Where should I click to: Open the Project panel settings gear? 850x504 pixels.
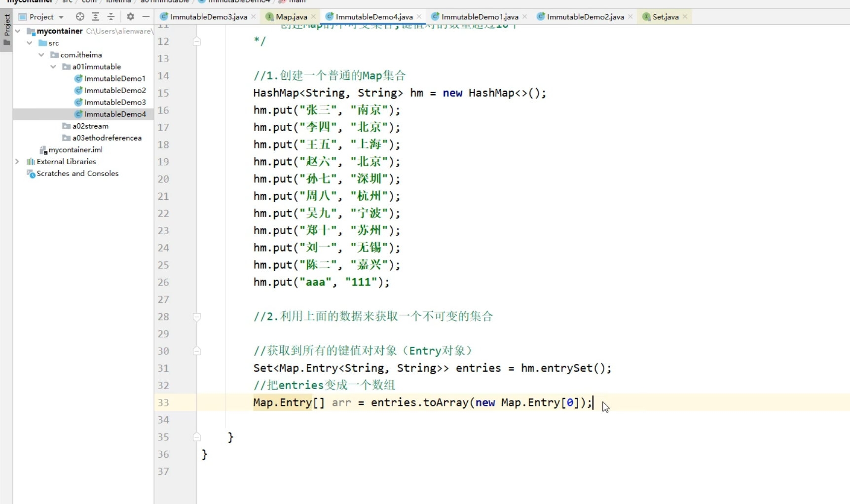pos(130,16)
